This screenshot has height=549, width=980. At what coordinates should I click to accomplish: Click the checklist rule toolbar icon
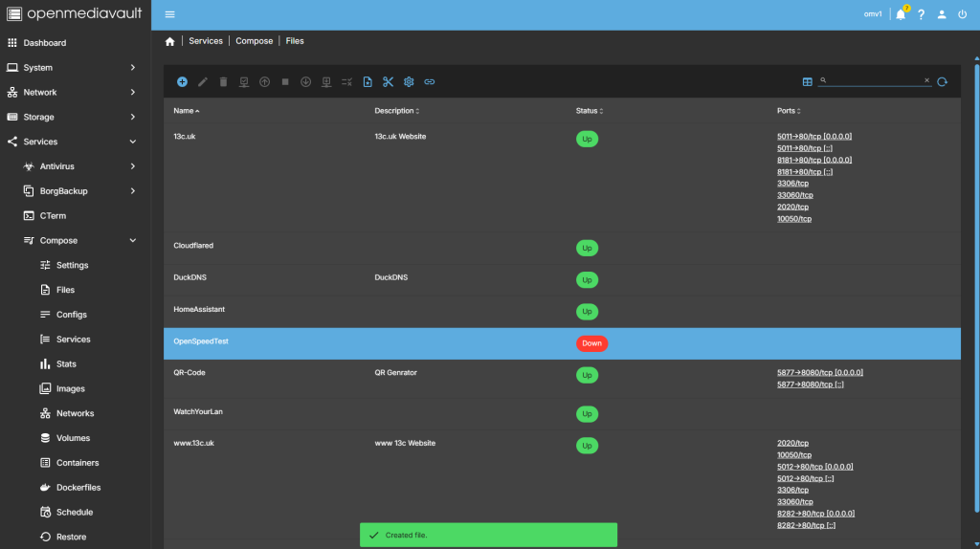pos(346,82)
